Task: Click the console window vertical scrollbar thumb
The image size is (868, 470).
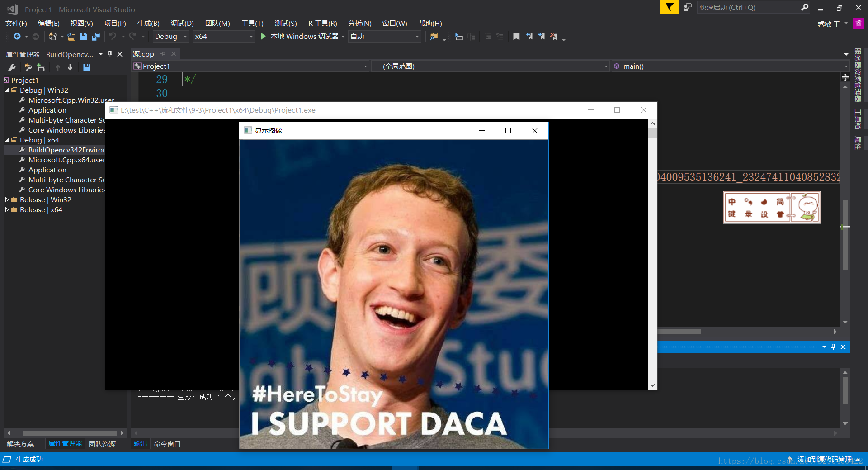Action: pos(652,133)
